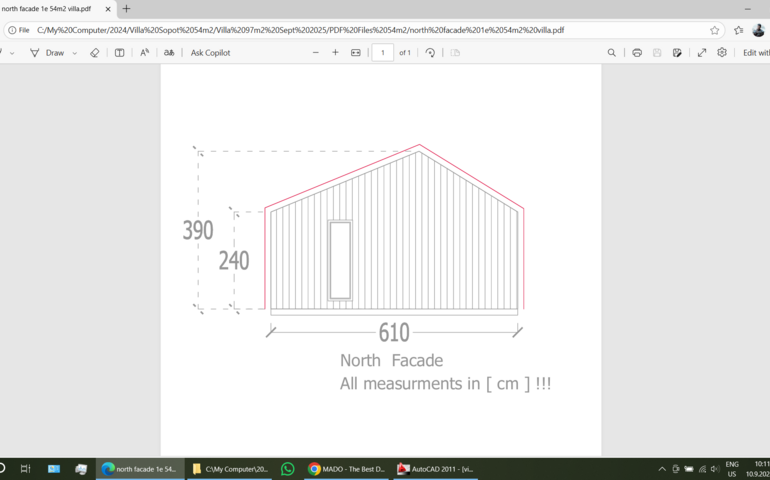Expand the Draw tool options dropdown
770x480 pixels.
pyautogui.click(x=75, y=53)
